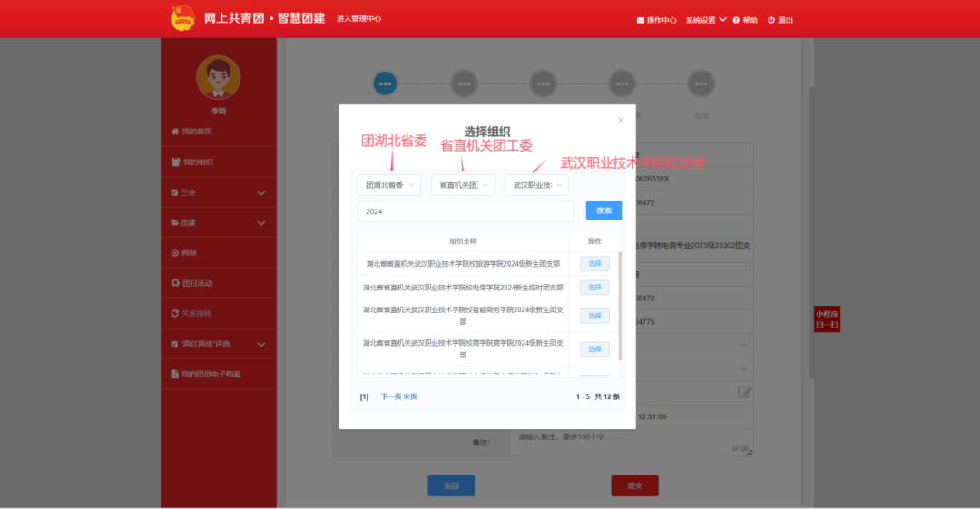
Task: Open the 团湖北省委 dropdown
Action: click(389, 185)
